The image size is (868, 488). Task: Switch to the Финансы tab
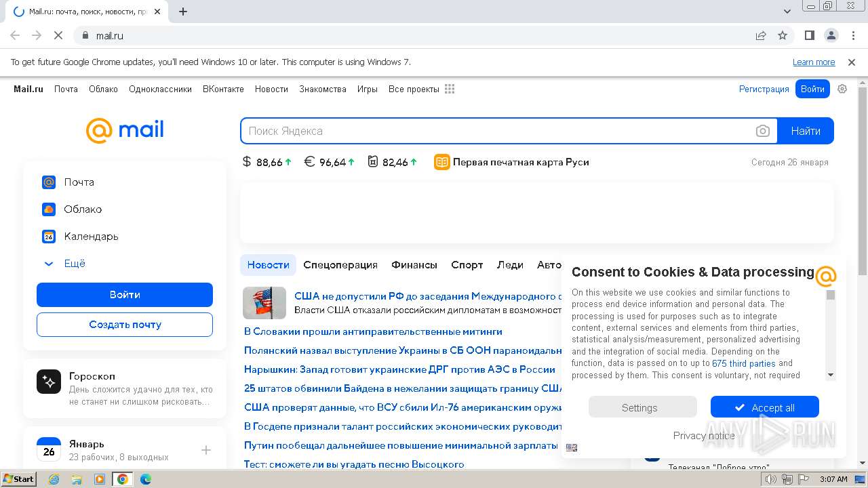click(x=414, y=265)
